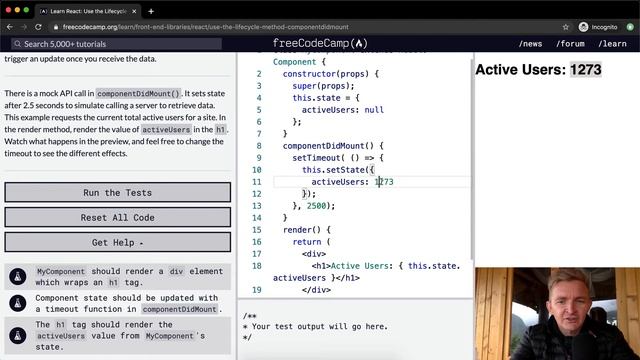Click the constructor(props) line
This screenshot has width=640, height=360.
(331, 74)
